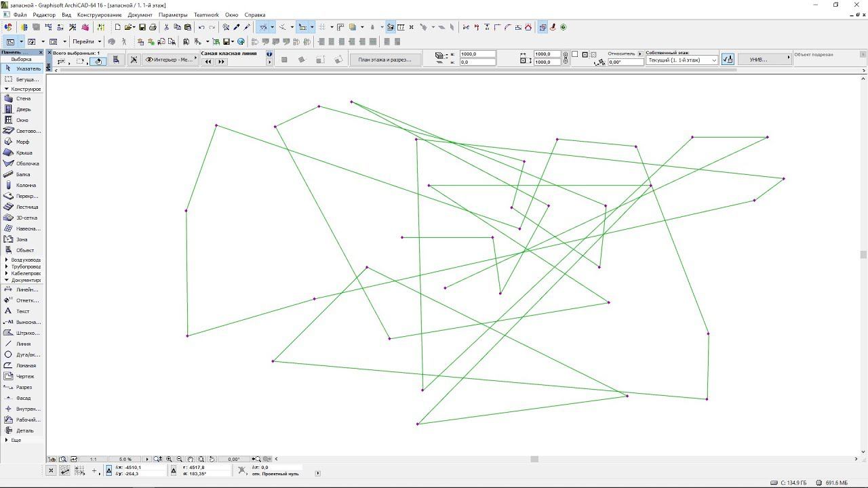Screen dimensions: 868x488
Task: Select the Штриховка (Fill) tool
Action: coord(22,333)
